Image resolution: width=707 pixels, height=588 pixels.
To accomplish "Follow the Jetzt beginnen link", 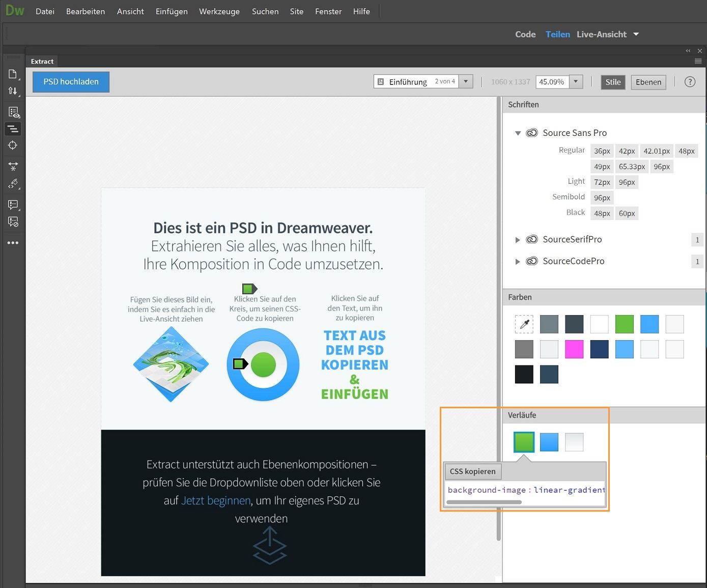I will [x=216, y=500].
